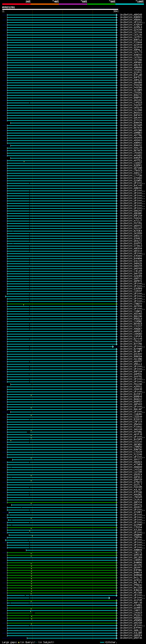Open hit UniRef100_A5B4K1
This screenshot has height=644, width=146.
point(131,20)
